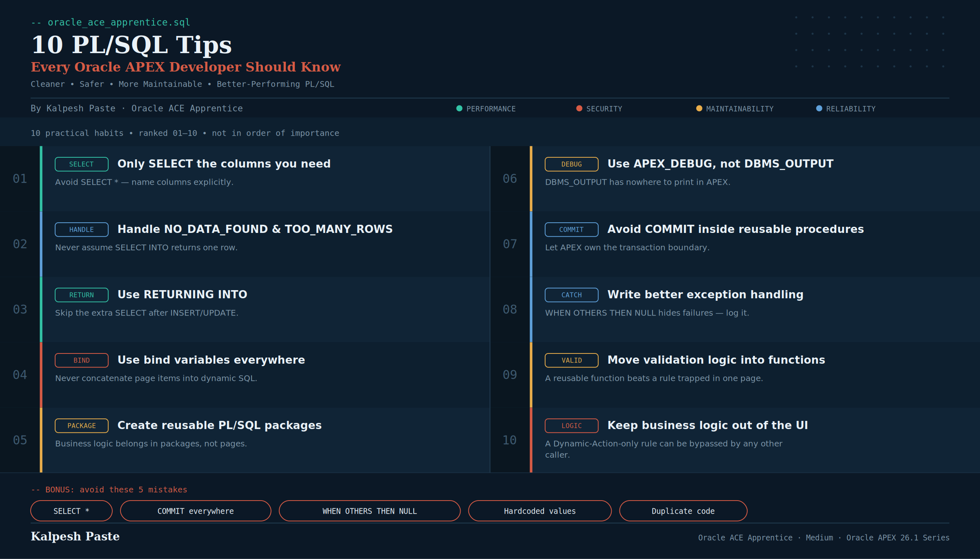
Task: Click the number 08 in right column
Action: (510, 309)
